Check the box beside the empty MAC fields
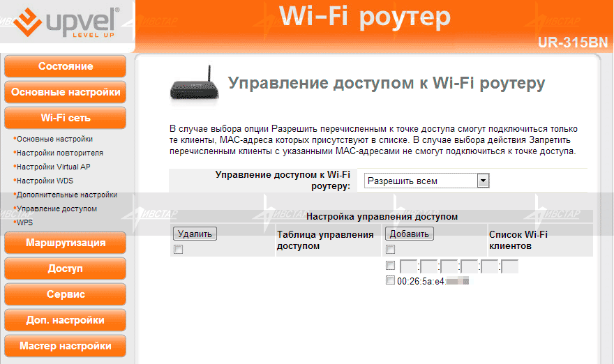 (390, 266)
